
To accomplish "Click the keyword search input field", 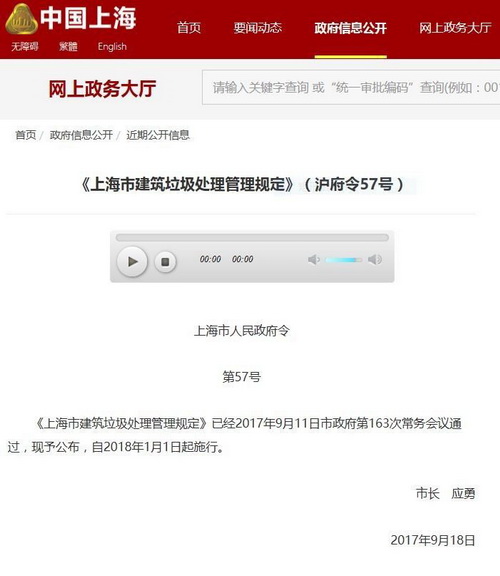I will point(351,88).
